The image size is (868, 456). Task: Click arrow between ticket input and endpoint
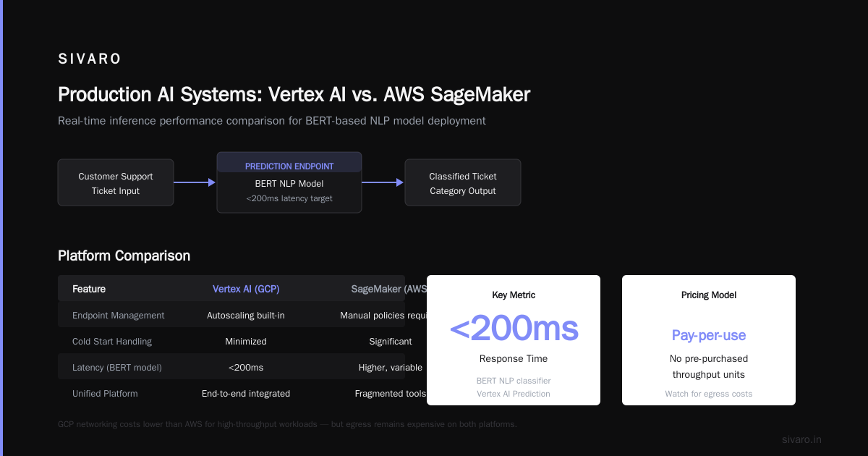point(195,182)
